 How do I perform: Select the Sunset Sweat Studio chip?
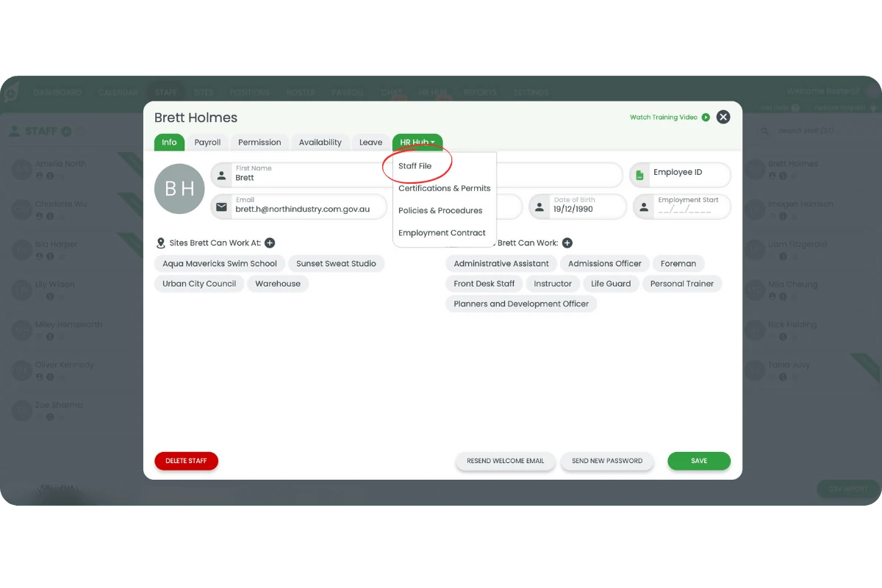pos(336,264)
